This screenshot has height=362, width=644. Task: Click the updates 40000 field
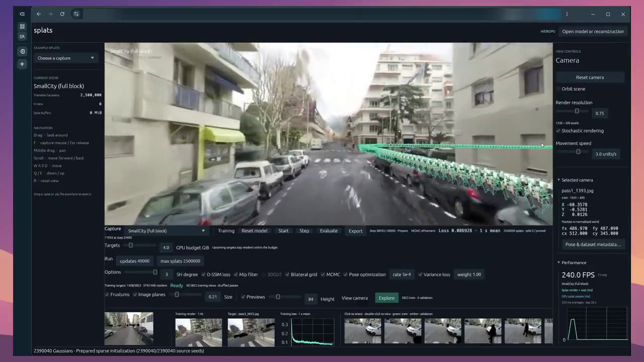[x=134, y=261]
